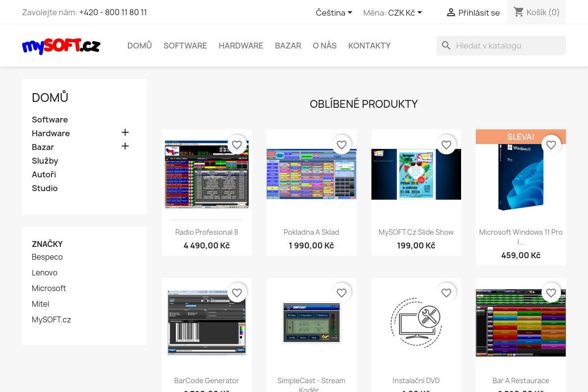588x392 pixels.
Task: Open the SOFTWARE menu
Action: pyautogui.click(x=185, y=45)
